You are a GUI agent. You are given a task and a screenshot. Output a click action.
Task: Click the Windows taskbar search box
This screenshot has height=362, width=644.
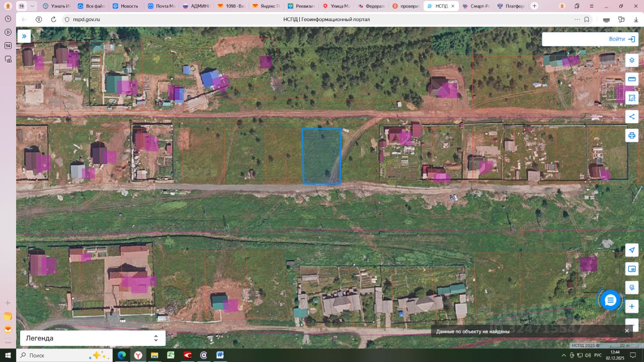pos(64,355)
